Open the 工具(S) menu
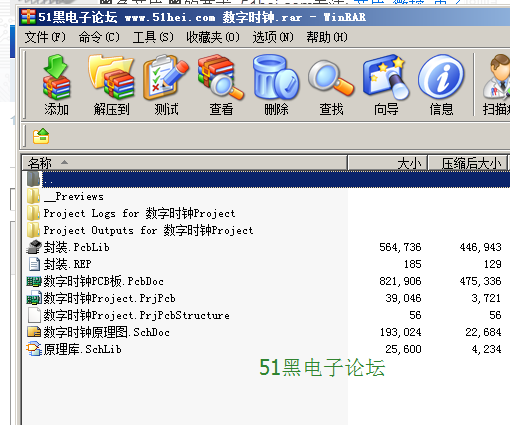This screenshot has width=510, height=425. (153, 37)
